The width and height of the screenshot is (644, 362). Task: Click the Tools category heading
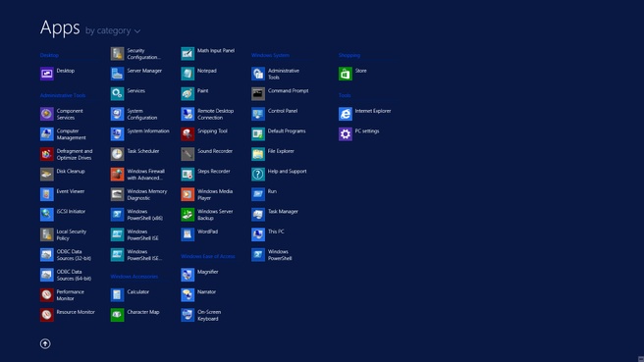pos(345,95)
